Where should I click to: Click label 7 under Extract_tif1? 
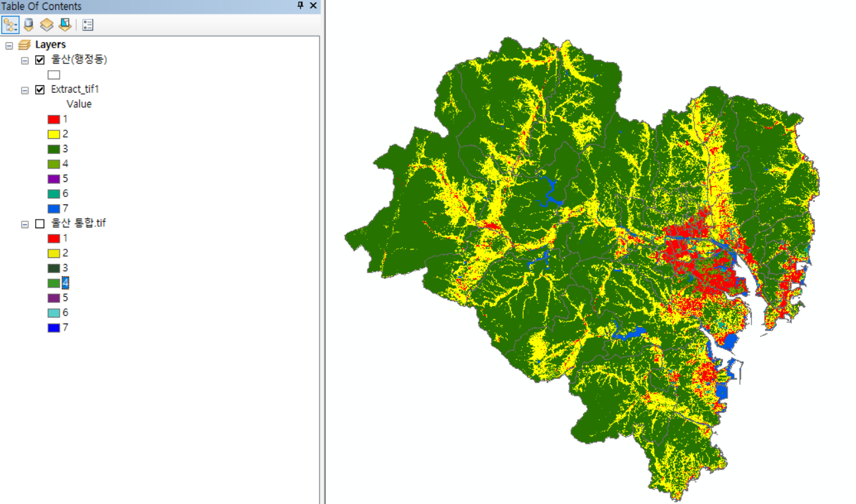coord(66,208)
